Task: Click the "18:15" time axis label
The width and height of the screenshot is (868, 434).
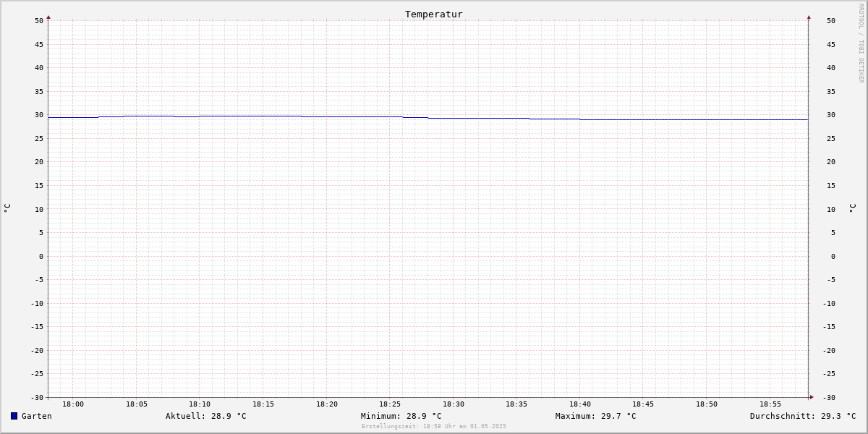Action: coord(263,404)
